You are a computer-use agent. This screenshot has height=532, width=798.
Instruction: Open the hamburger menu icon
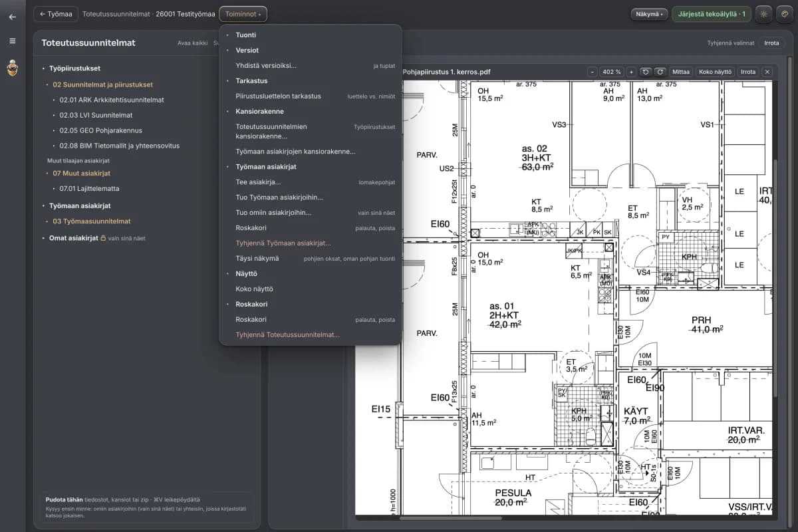[x=12, y=41]
